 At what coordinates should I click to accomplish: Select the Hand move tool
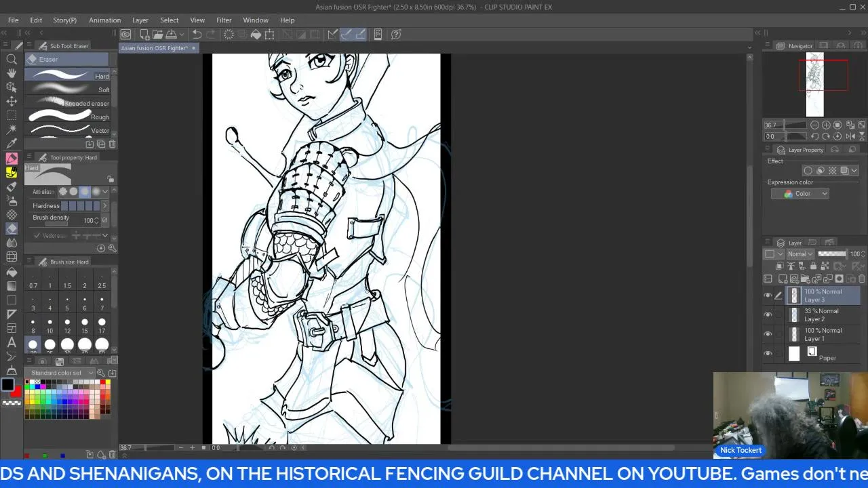[x=12, y=73]
